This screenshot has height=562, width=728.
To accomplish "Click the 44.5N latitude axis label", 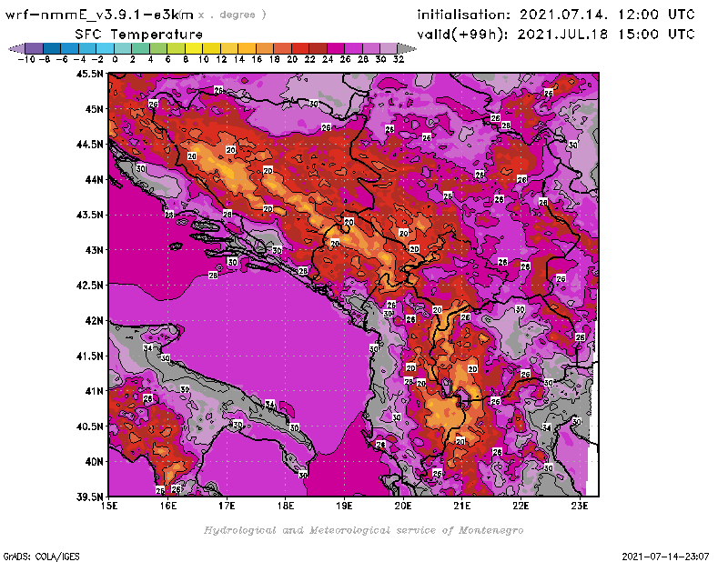I will click(89, 145).
